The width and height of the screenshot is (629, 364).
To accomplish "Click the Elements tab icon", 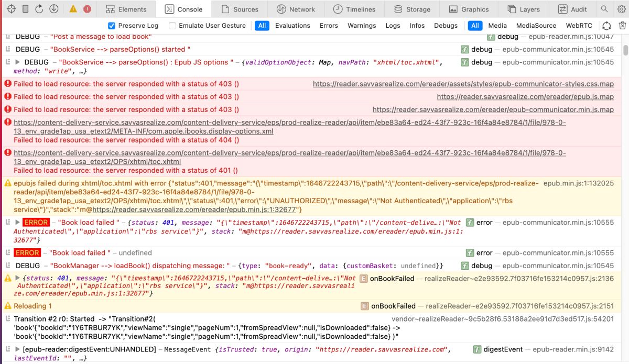I will (110, 9).
